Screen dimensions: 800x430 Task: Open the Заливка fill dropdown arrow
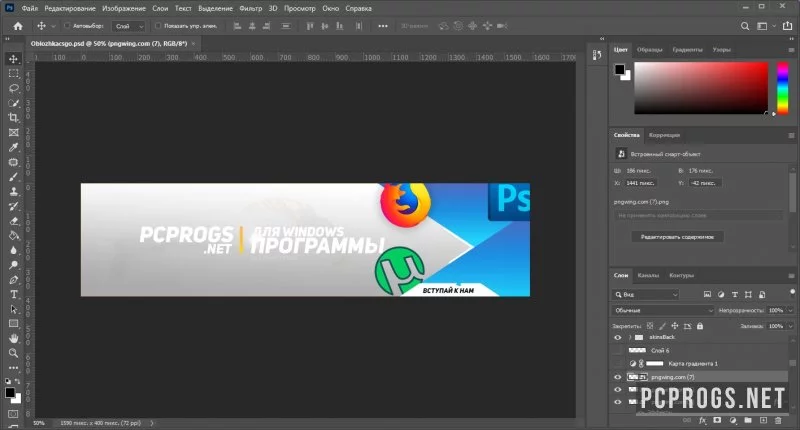pos(791,326)
